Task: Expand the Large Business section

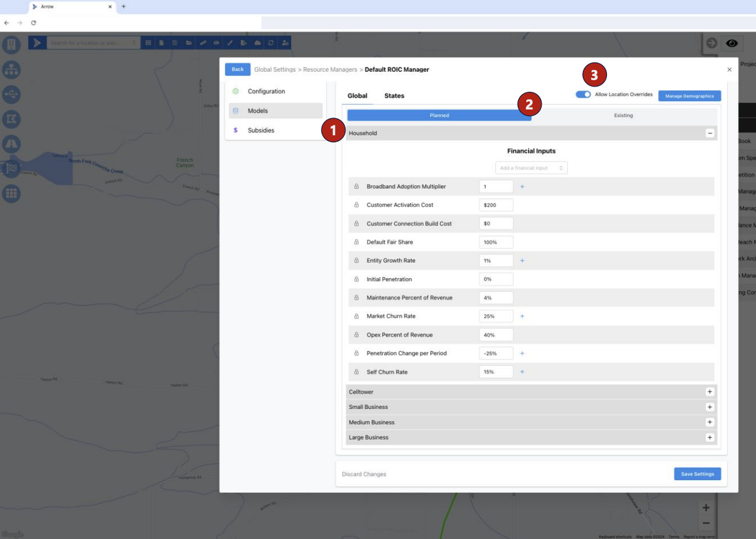Action: pyautogui.click(x=709, y=438)
